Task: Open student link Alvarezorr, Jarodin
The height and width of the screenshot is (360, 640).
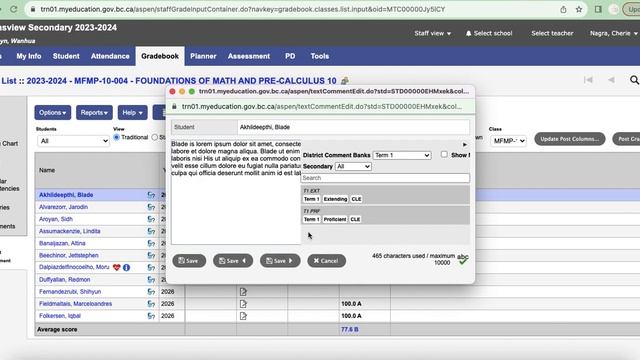Action: pyautogui.click(x=63, y=207)
